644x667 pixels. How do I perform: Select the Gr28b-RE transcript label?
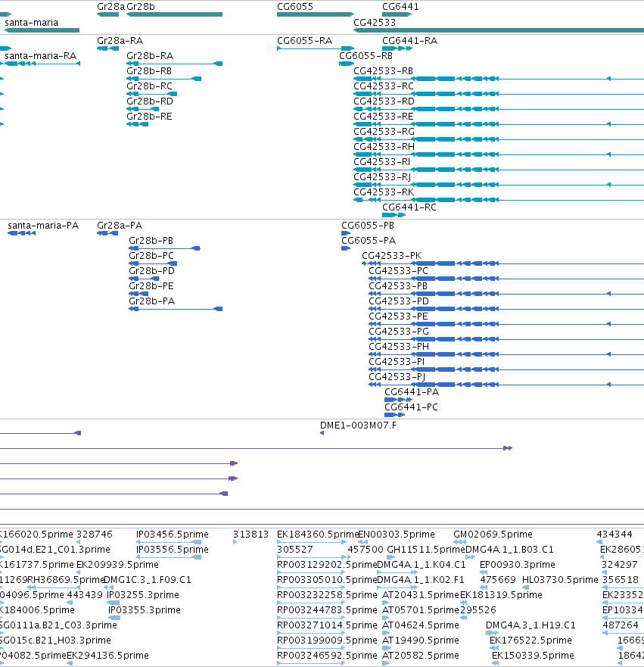point(149,117)
